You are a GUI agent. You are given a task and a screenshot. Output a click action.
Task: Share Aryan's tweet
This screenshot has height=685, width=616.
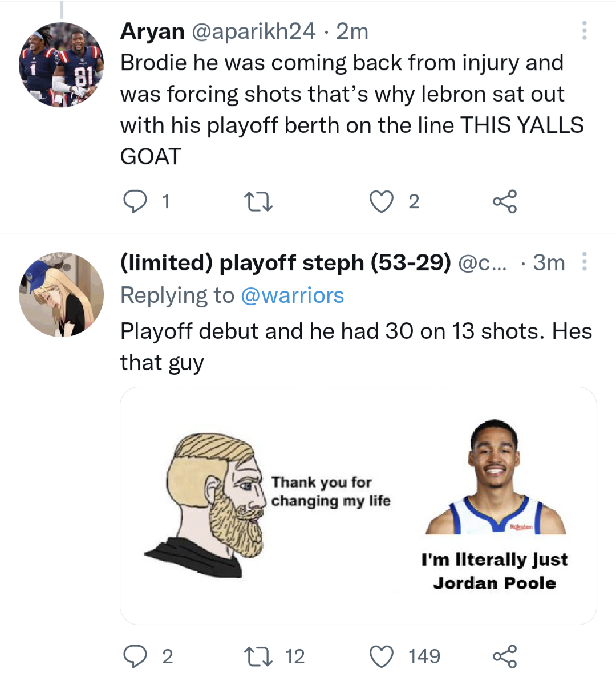(x=505, y=201)
